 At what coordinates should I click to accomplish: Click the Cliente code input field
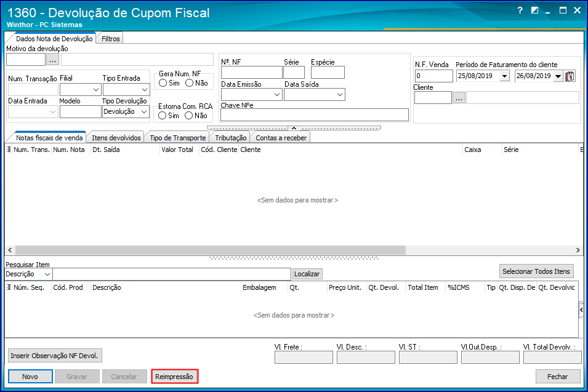433,98
